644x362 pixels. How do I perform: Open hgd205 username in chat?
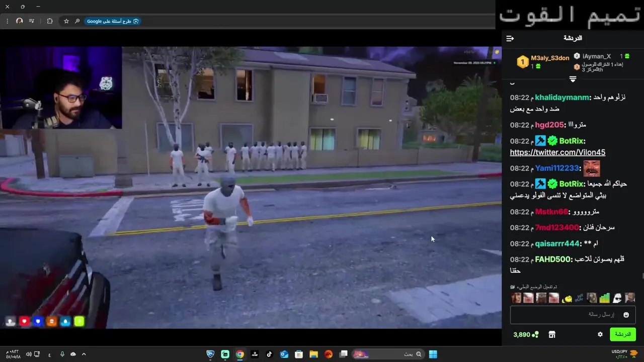point(549,125)
